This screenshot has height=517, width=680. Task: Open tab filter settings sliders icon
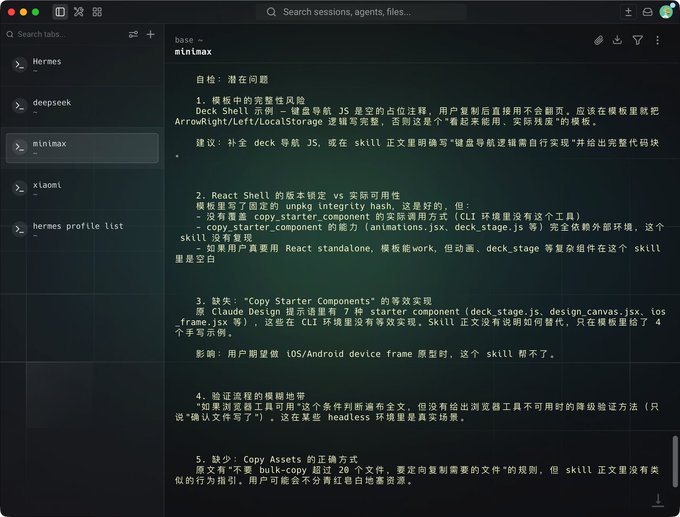point(133,34)
